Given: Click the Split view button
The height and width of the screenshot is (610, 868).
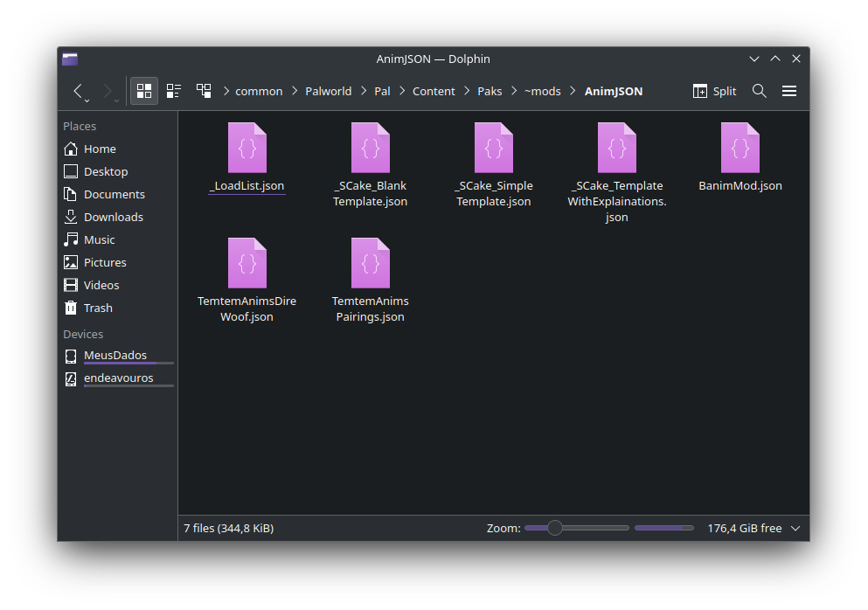Looking at the screenshot, I should click(x=714, y=91).
